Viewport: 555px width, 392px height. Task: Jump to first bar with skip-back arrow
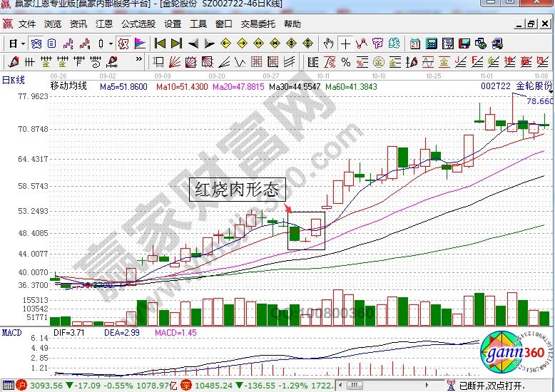(x=160, y=43)
